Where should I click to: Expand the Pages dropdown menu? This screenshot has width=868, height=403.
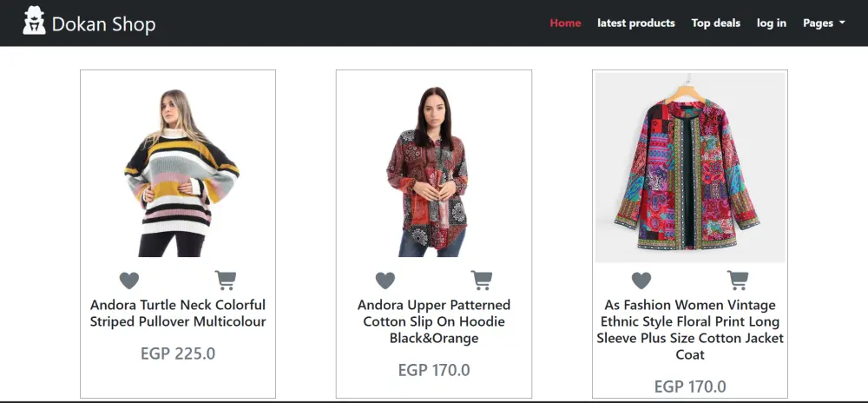pos(824,23)
